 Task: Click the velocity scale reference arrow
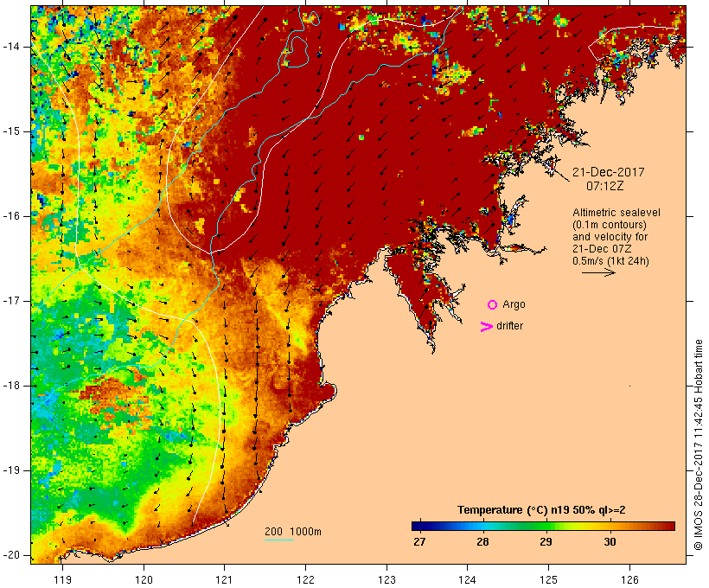598,272
